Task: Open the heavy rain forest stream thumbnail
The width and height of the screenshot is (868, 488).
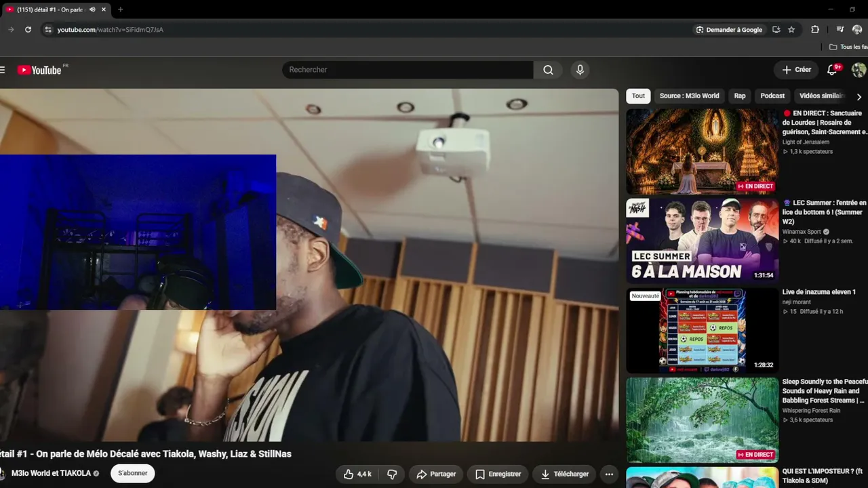Action: [702, 420]
